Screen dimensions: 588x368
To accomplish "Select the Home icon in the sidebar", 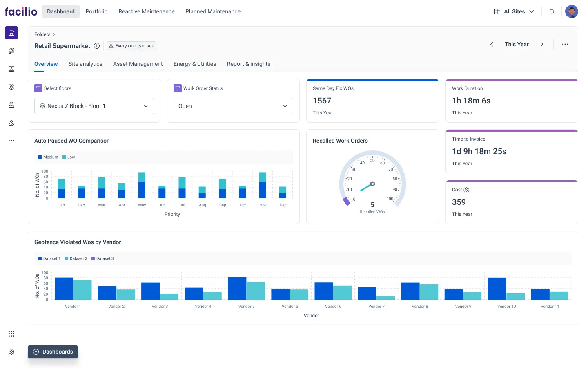I will click(11, 33).
